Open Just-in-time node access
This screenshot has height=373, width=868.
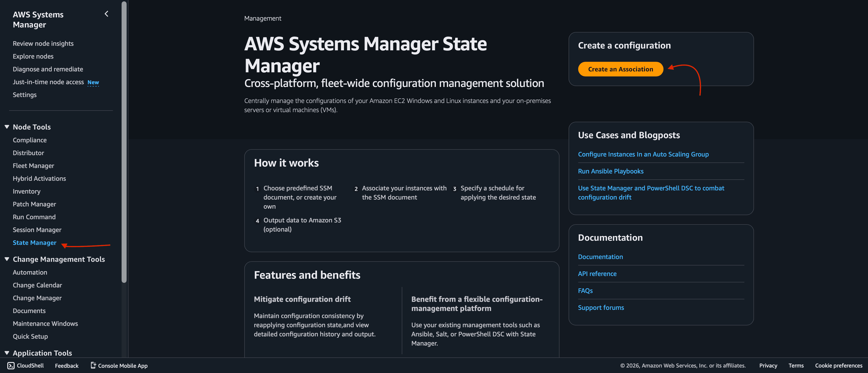pyautogui.click(x=48, y=82)
